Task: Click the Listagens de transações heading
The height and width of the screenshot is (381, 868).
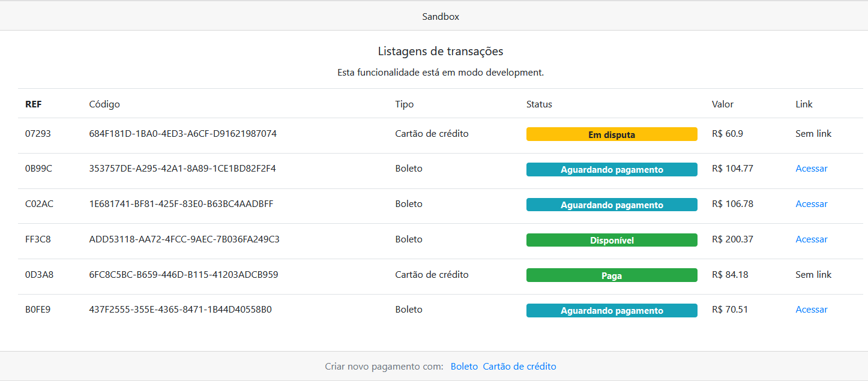Action: pyautogui.click(x=441, y=52)
